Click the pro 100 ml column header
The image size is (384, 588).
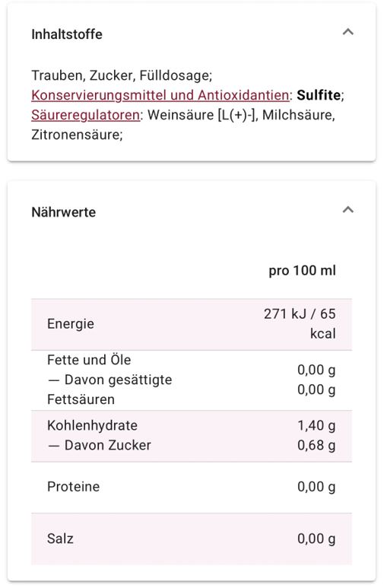coord(302,271)
